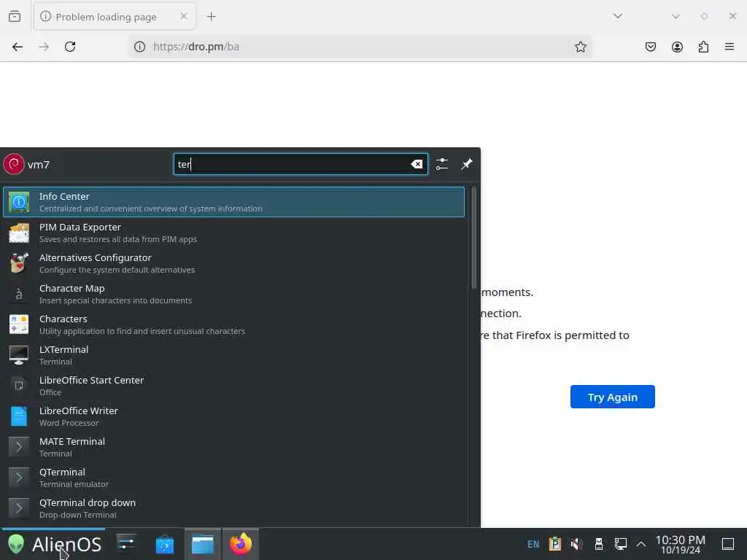Click the Firefox URL address bar
747x560 pixels.
click(360, 47)
